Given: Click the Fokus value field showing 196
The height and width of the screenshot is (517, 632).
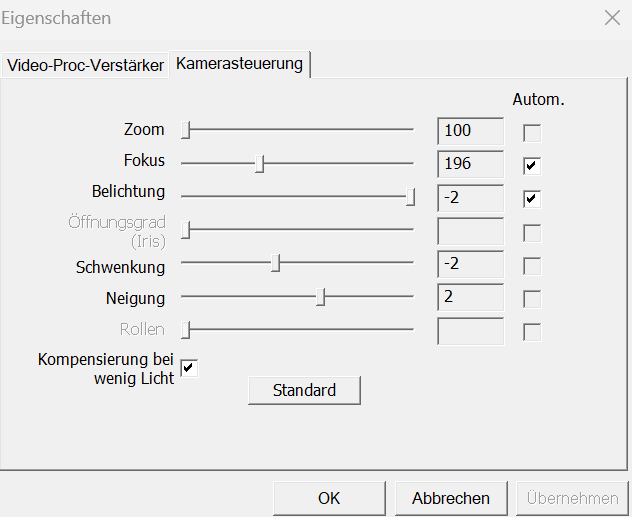Looking at the screenshot, I should (470, 164).
